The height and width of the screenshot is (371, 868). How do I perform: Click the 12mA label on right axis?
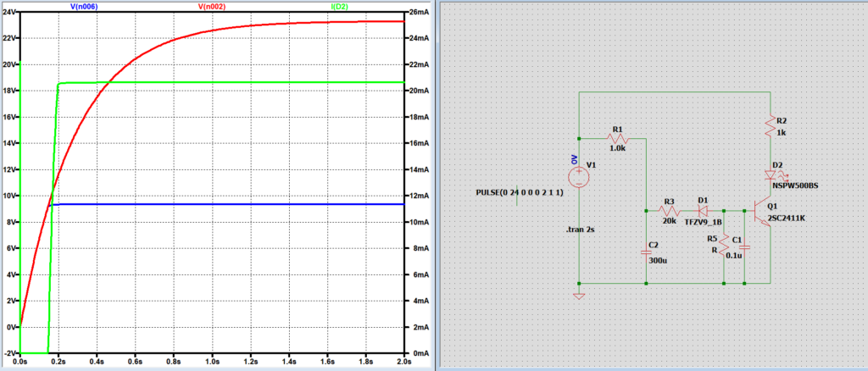[x=420, y=195]
